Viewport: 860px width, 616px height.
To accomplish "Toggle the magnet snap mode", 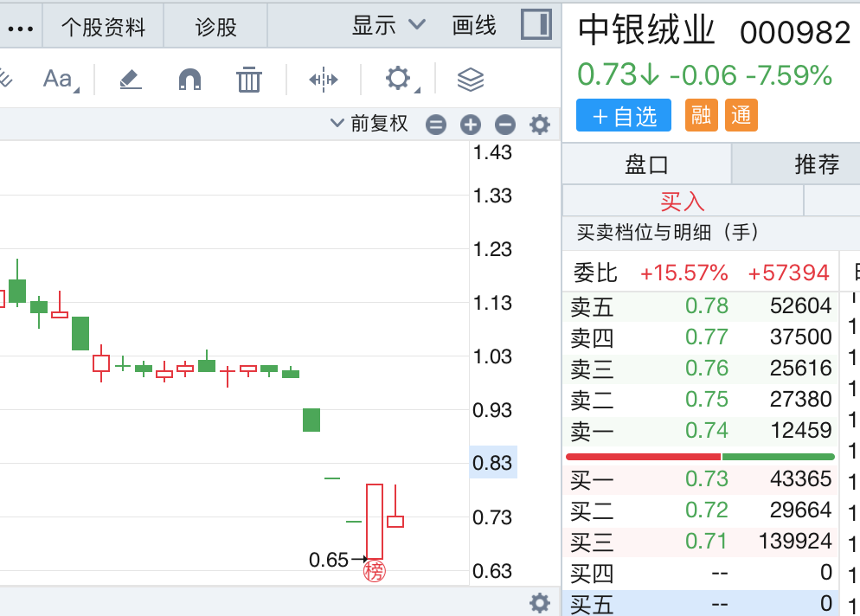I will tap(189, 80).
